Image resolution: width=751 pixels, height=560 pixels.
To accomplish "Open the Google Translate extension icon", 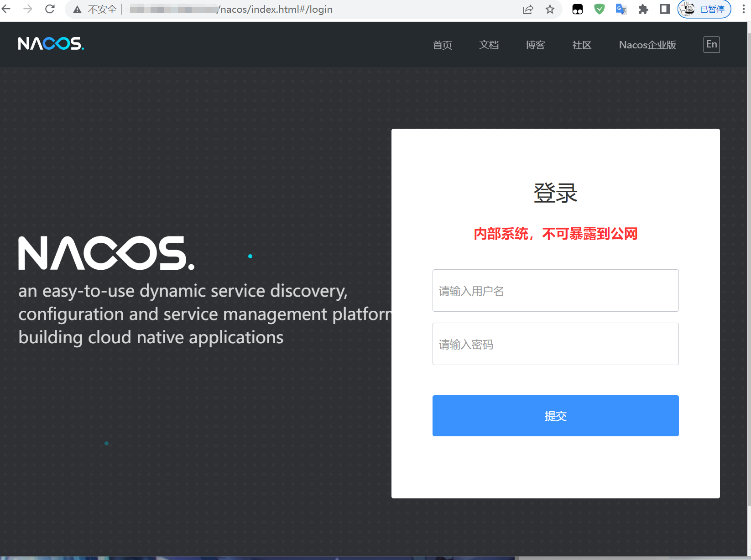I will [x=621, y=9].
